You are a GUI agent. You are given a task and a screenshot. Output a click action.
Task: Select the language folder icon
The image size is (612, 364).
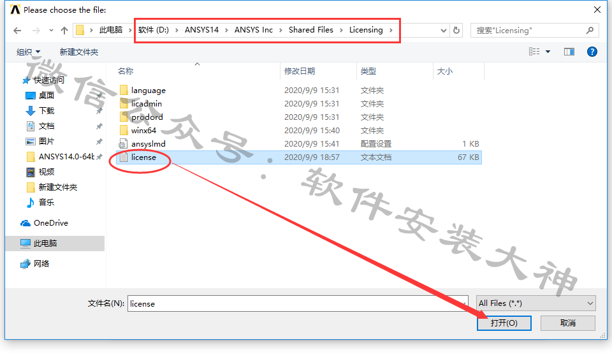click(124, 90)
